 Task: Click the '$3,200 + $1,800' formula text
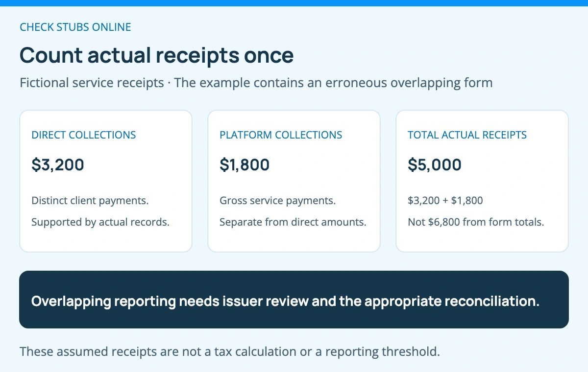[445, 201]
